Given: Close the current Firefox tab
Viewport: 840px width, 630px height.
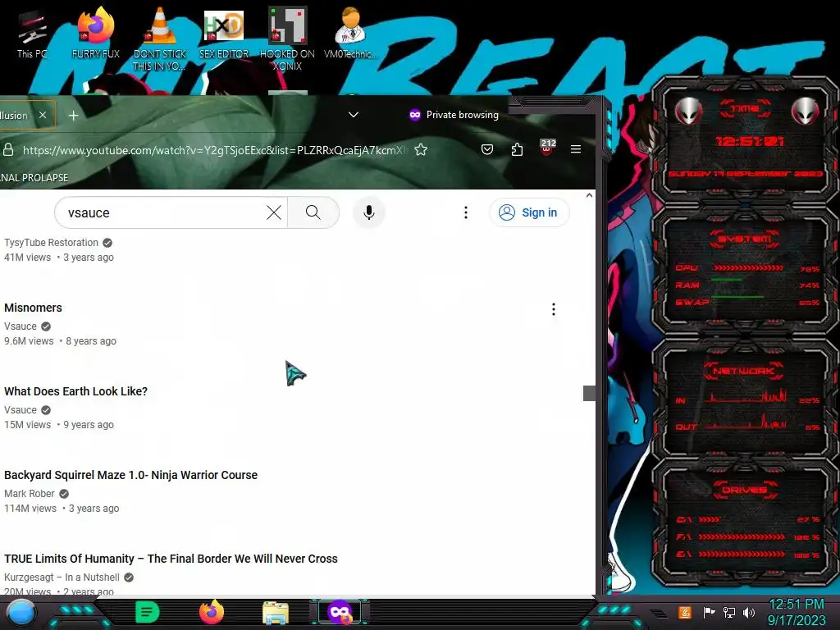Looking at the screenshot, I should point(43,115).
